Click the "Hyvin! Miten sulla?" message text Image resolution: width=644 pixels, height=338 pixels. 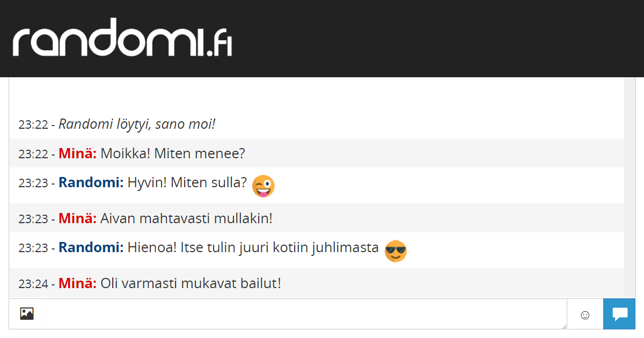(187, 183)
